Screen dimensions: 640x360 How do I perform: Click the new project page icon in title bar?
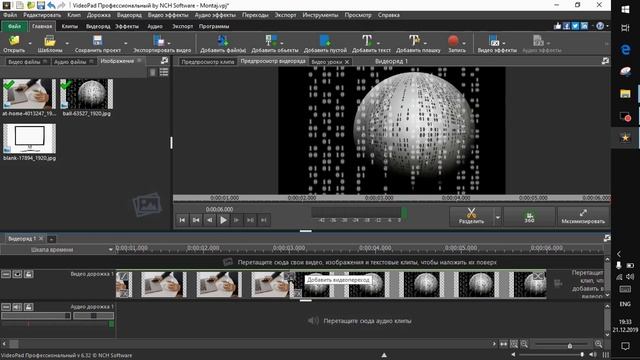20,5
